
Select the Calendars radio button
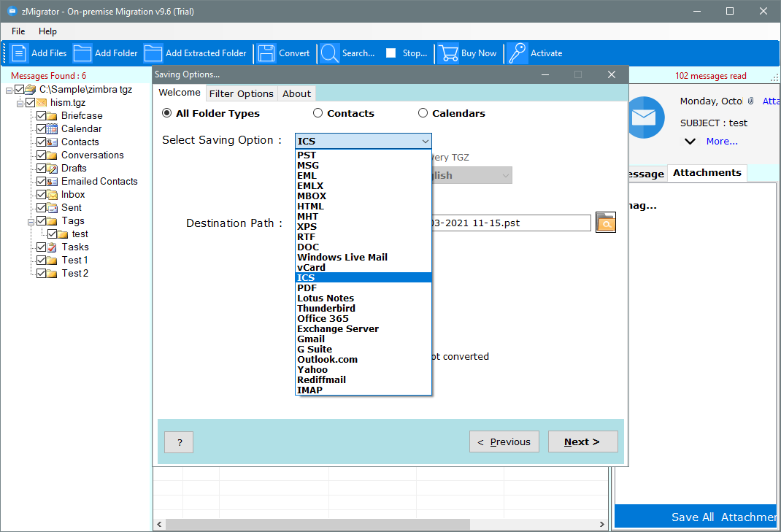pyautogui.click(x=423, y=113)
